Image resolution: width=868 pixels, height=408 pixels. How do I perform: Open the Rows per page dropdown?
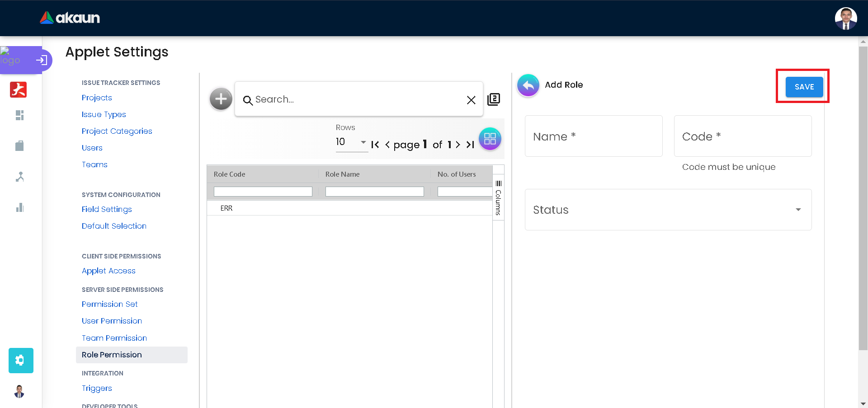point(352,142)
